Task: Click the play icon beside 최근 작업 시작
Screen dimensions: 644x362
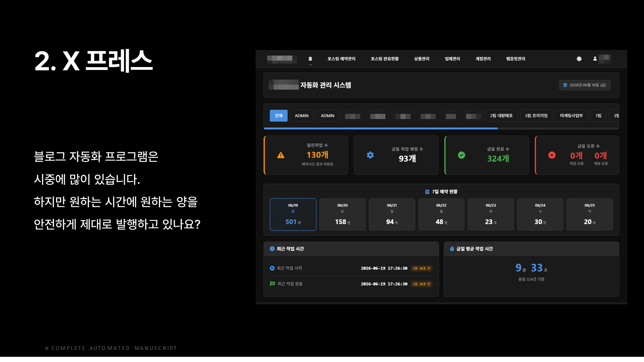Action: (x=272, y=268)
